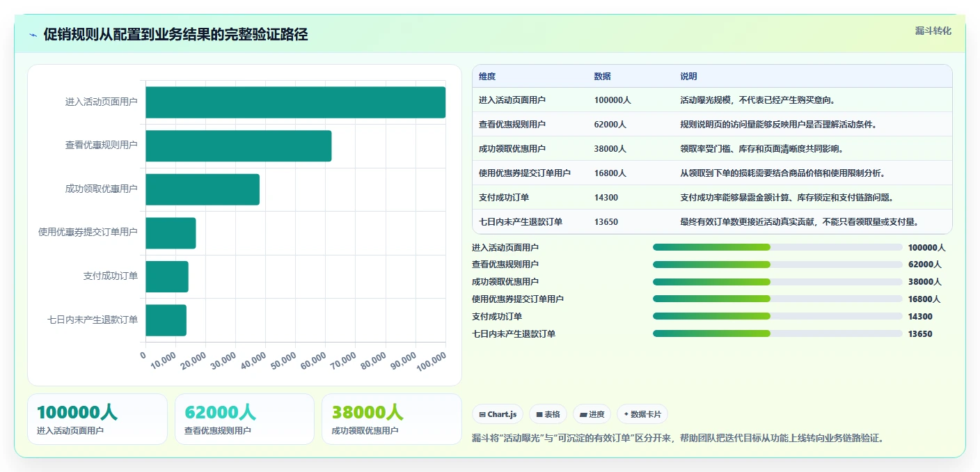
Task: Select the 进度 chip
Action: 592,414
